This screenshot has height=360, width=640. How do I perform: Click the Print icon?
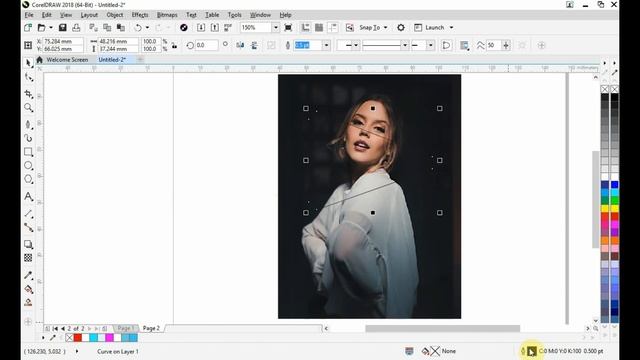click(76, 27)
